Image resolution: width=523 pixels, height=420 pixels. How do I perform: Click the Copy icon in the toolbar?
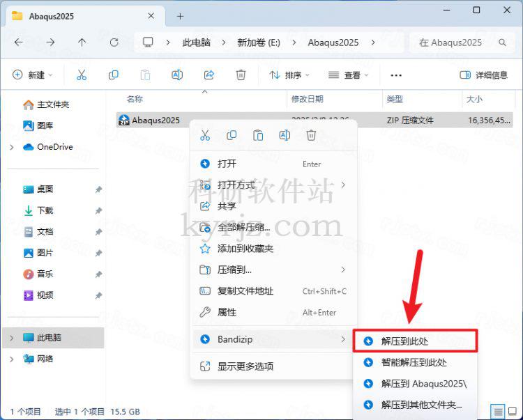tap(114, 75)
